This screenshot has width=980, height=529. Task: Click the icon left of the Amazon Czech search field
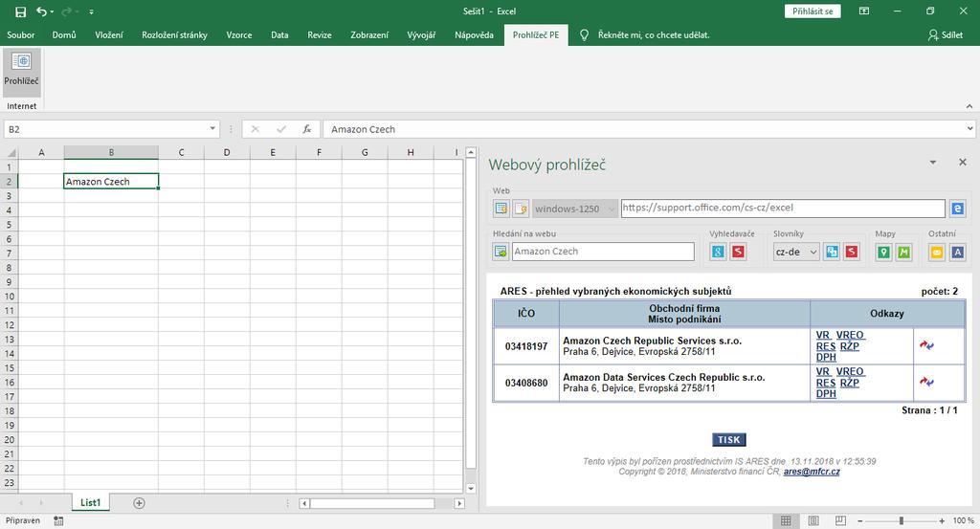(x=501, y=252)
